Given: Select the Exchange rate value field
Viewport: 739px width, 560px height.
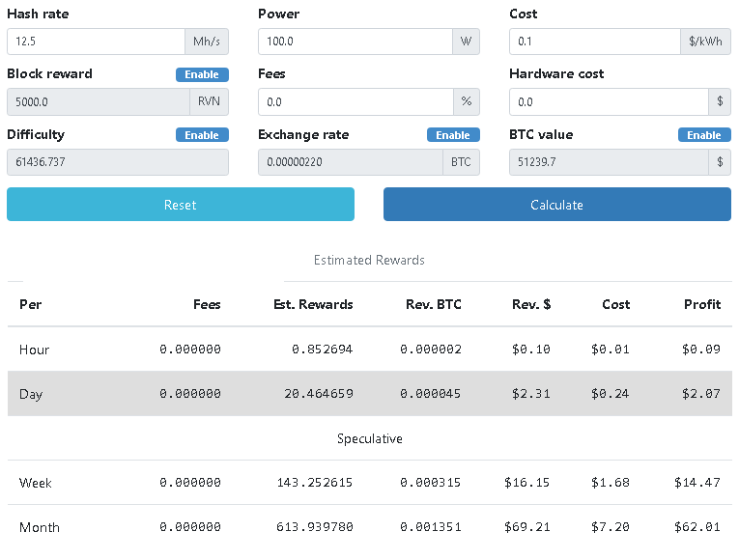Looking at the screenshot, I should pyautogui.click(x=351, y=162).
